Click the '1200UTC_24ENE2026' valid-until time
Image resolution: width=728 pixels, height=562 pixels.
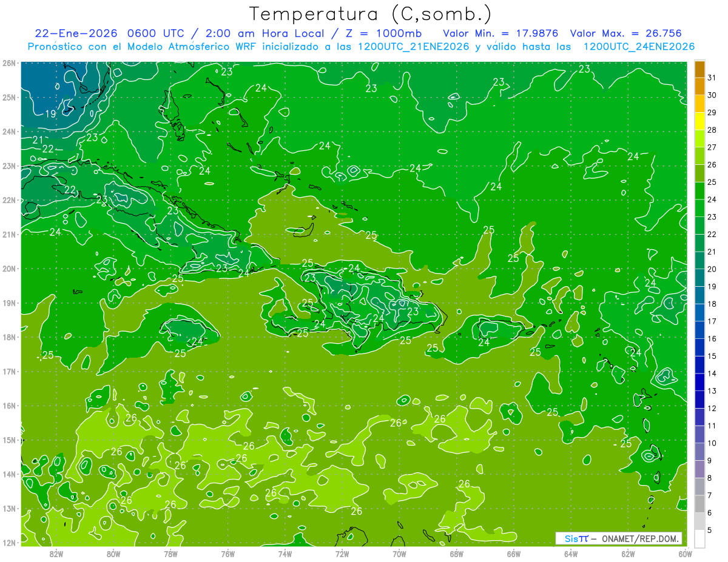click(639, 47)
